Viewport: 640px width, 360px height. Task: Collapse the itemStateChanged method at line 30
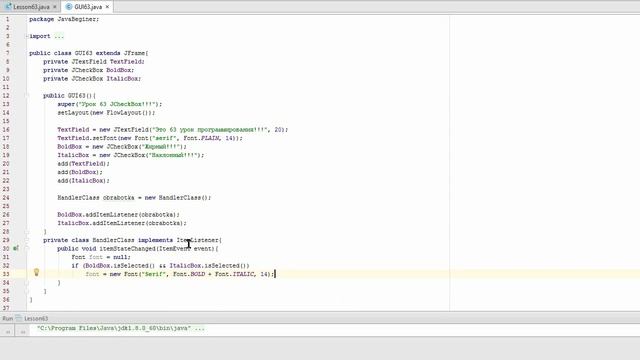point(27,249)
